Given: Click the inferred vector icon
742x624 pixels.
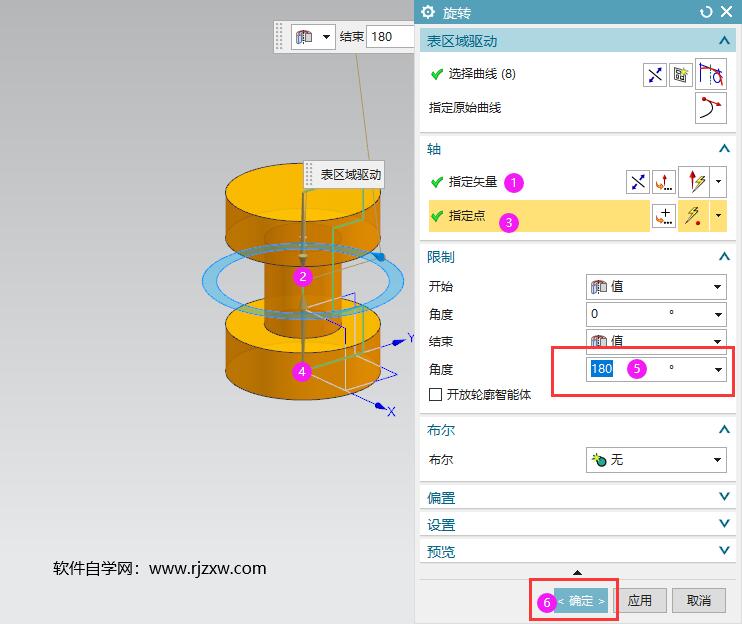Looking at the screenshot, I should [694, 182].
